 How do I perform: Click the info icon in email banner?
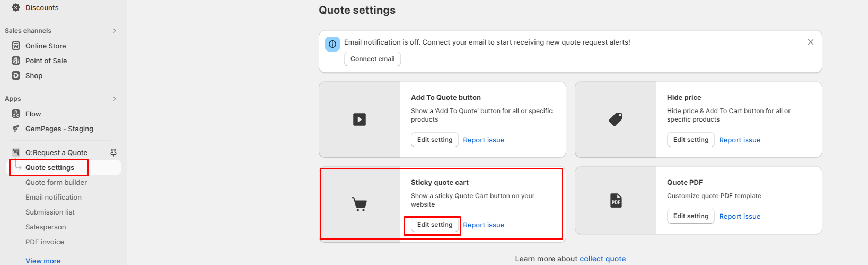pyautogui.click(x=332, y=44)
